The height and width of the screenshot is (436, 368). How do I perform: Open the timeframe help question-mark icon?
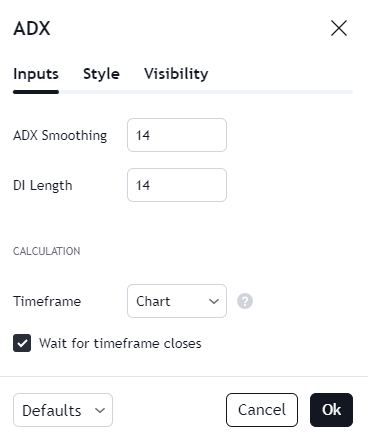pyautogui.click(x=245, y=301)
